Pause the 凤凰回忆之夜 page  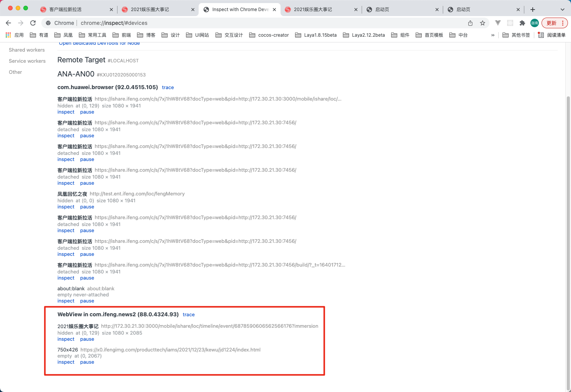(87, 207)
